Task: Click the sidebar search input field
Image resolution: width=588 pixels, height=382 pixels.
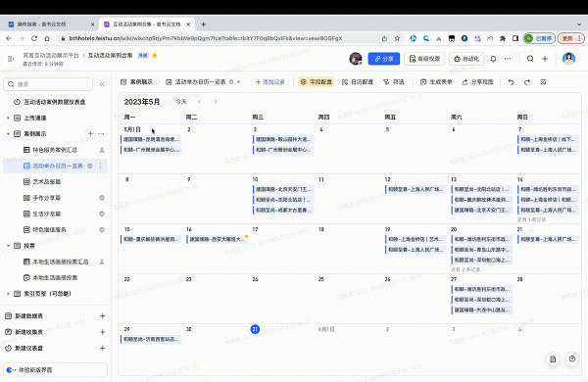Action: [x=48, y=84]
